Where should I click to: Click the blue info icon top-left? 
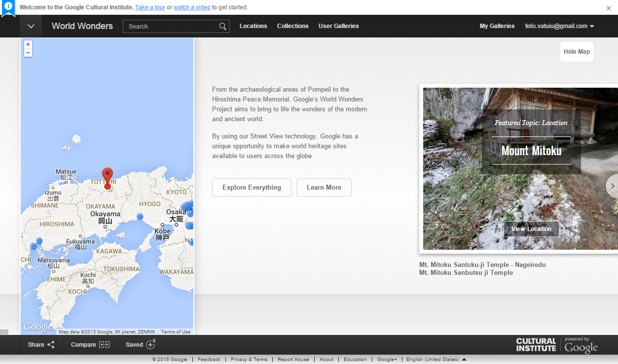8,7
